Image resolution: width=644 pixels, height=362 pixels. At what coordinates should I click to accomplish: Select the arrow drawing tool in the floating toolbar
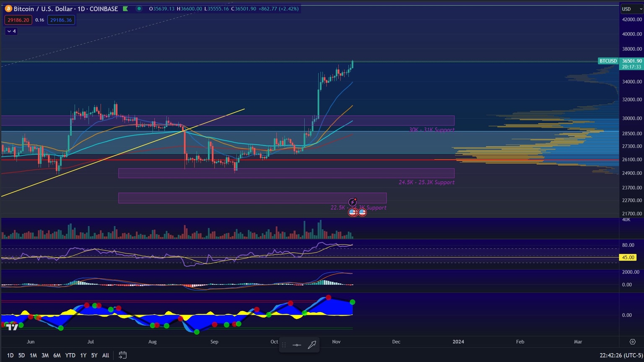point(312,345)
